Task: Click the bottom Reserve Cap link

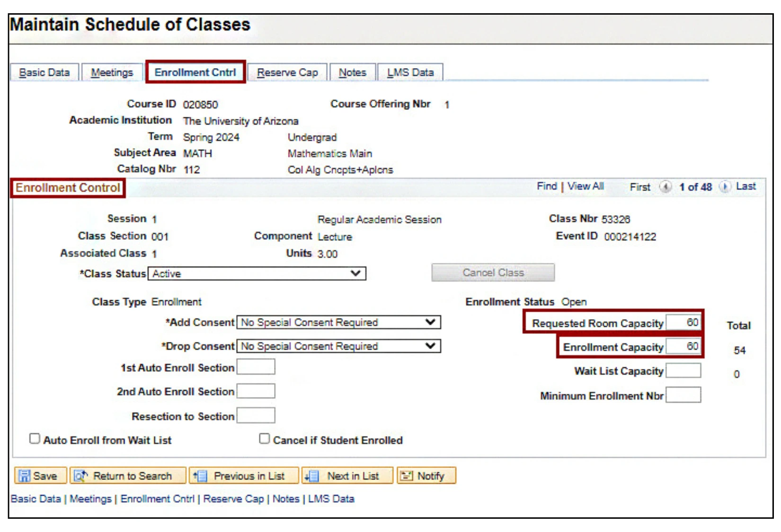Action: tap(233, 499)
